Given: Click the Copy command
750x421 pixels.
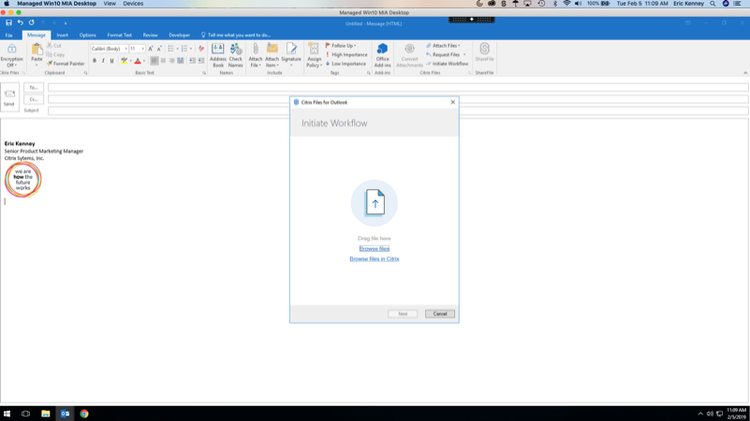Looking at the screenshot, I should click(55, 55).
